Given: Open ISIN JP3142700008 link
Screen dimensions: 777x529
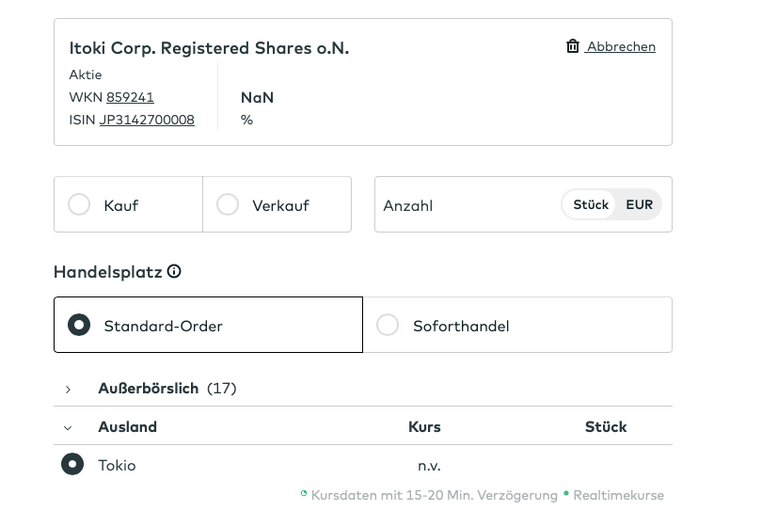Looking at the screenshot, I should tap(147, 120).
